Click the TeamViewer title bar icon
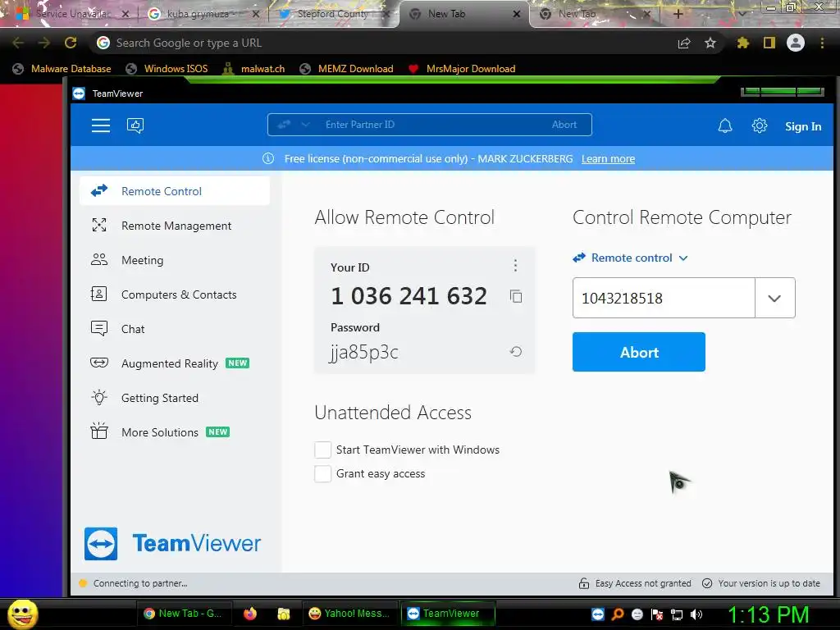Image resolution: width=840 pixels, height=630 pixels. [x=79, y=94]
